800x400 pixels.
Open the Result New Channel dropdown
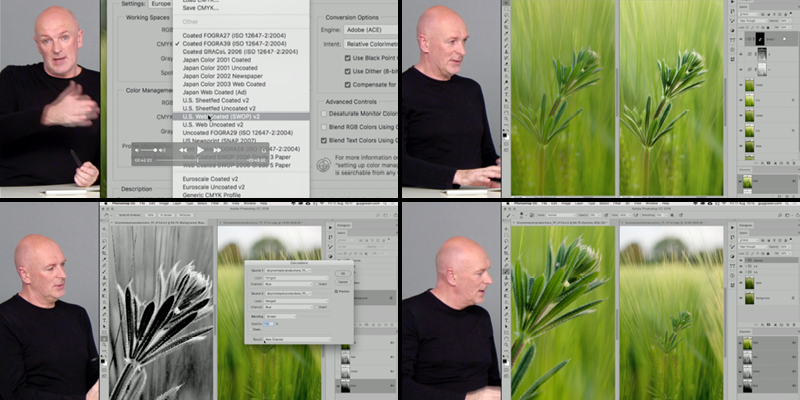297,339
